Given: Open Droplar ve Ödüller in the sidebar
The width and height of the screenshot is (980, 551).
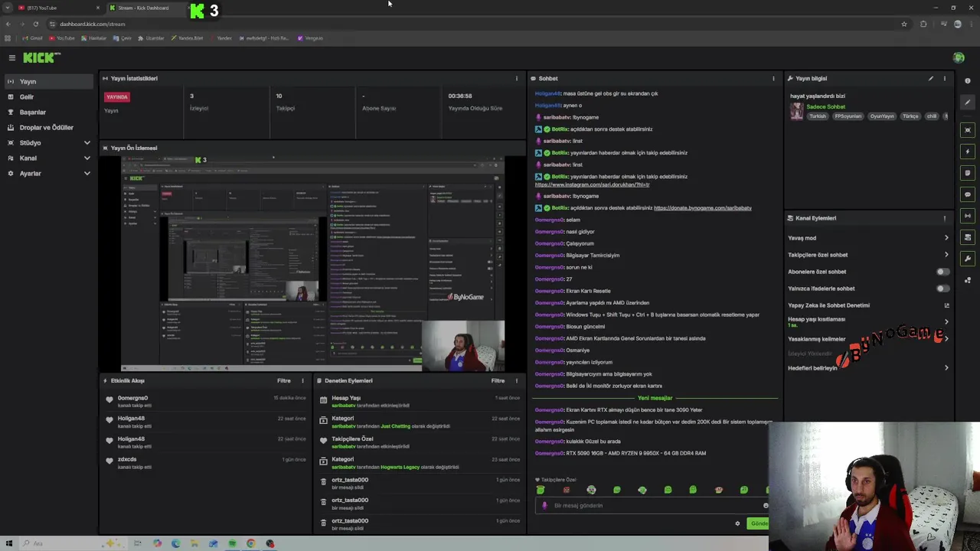Looking at the screenshot, I should coord(49,128).
